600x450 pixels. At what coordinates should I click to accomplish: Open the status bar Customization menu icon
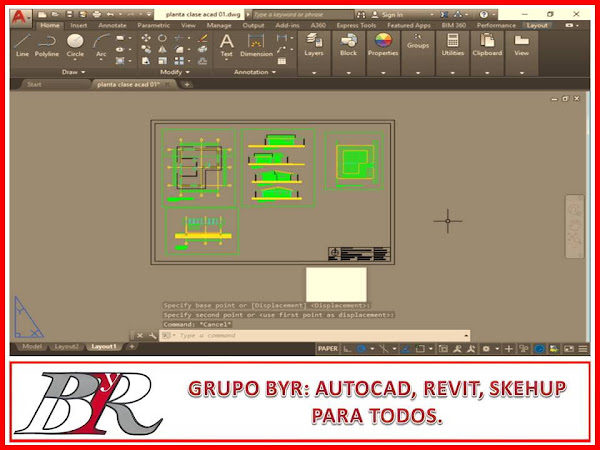[583, 349]
